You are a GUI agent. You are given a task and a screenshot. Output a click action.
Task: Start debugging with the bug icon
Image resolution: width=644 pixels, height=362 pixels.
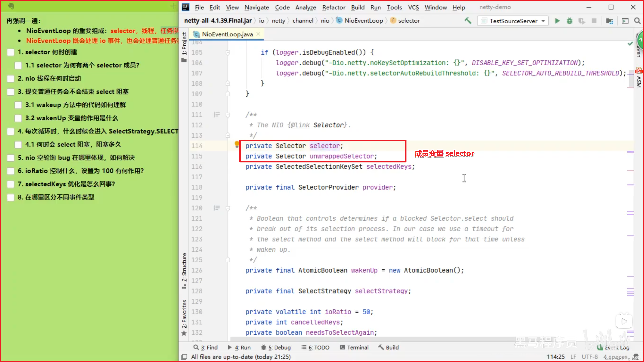(x=570, y=21)
